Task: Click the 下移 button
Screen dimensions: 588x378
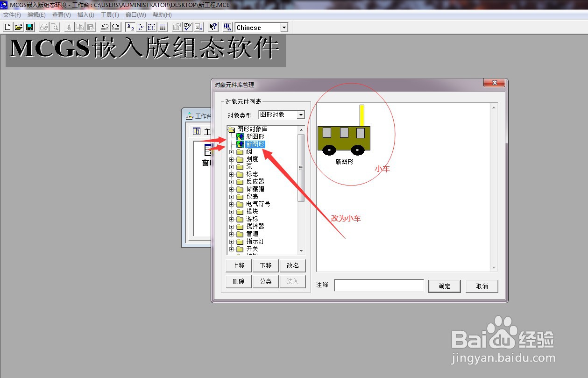Action: point(266,265)
